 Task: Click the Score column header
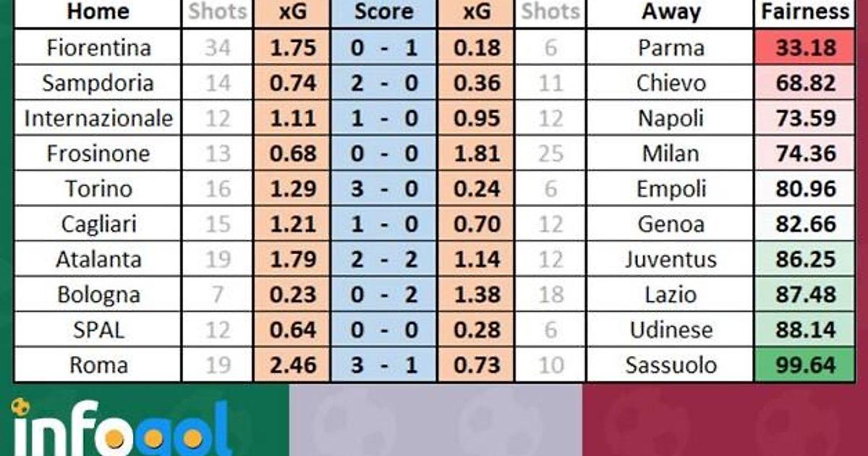pyautogui.click(x=384, y=12)
